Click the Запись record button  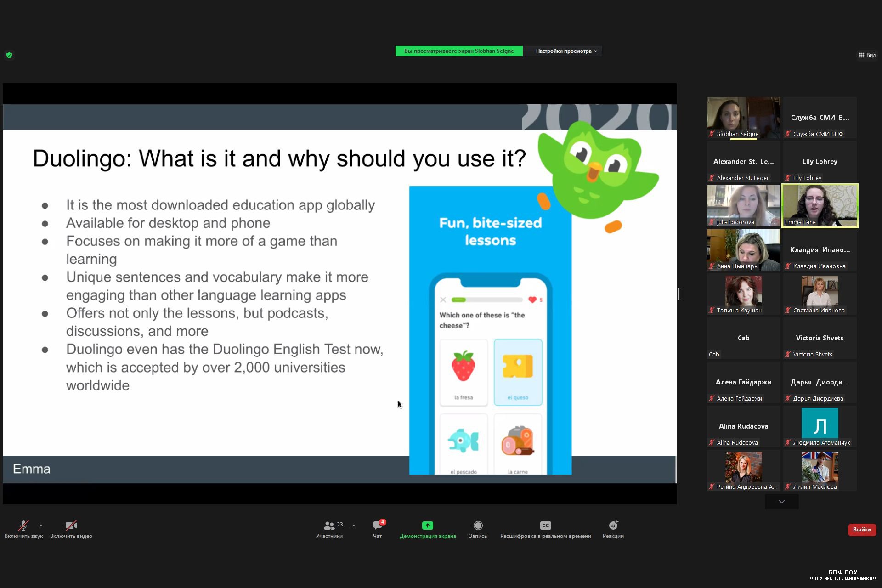[478, 530]
